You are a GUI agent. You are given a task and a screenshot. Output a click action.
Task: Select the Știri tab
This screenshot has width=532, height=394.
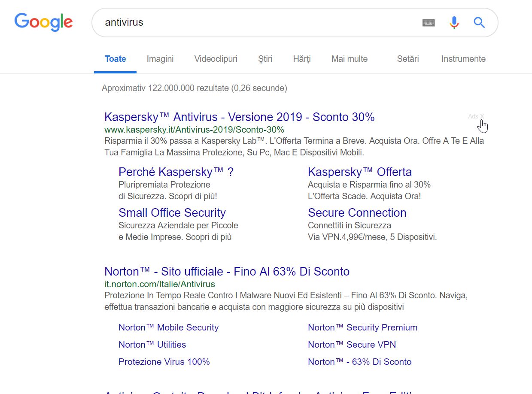[265, 59]
